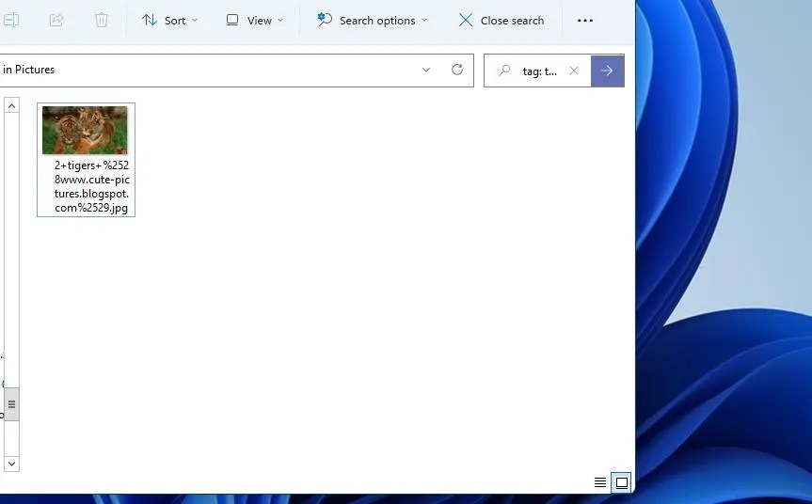The height and width of the screenshot is (504, 812).
Task: Click magnifier icon in search box
Action: tap(504, 71)
